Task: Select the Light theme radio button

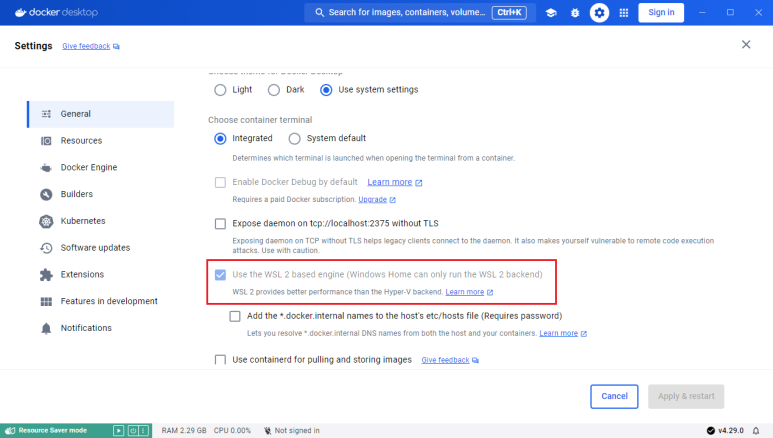Action: (x=220, y=90)
